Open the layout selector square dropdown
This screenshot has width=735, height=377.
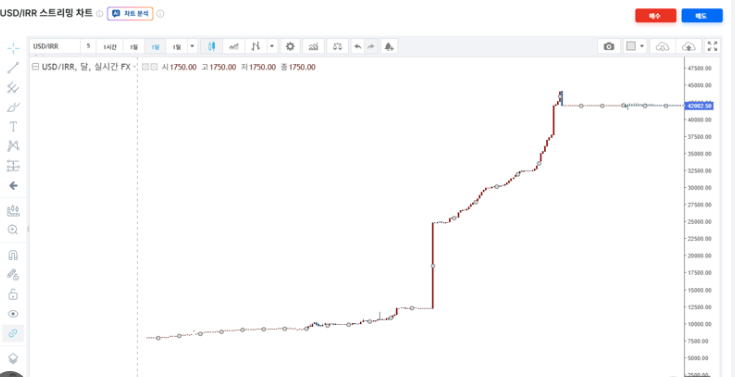pyautogui.click(x=635, y=46)
